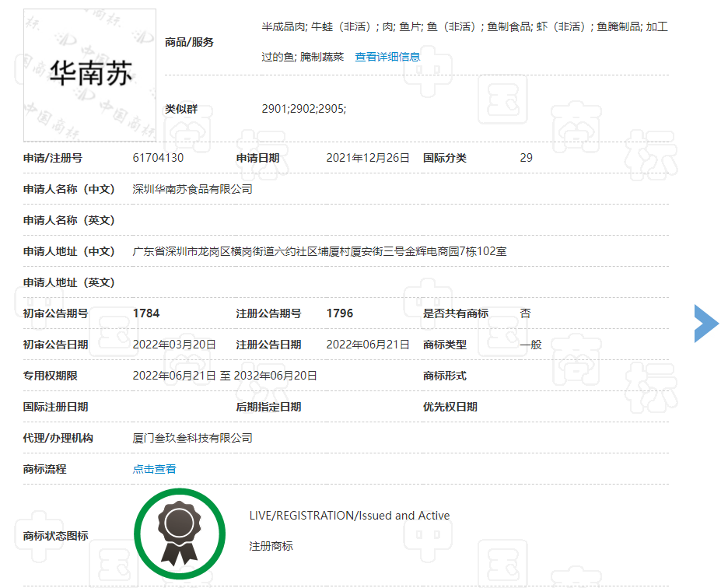
Task: Click preliminary announcement issue 1784
Action: click(x=145, y=313)
